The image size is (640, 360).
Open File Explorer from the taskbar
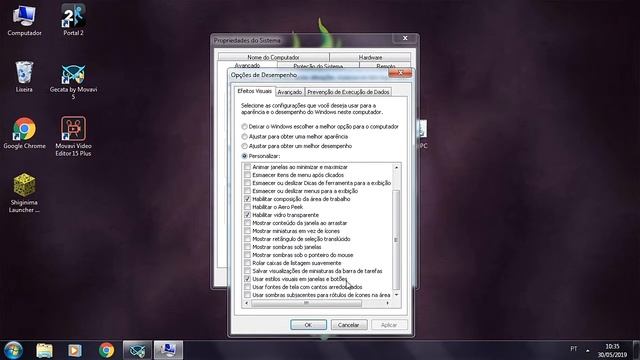tap(44, 350)
